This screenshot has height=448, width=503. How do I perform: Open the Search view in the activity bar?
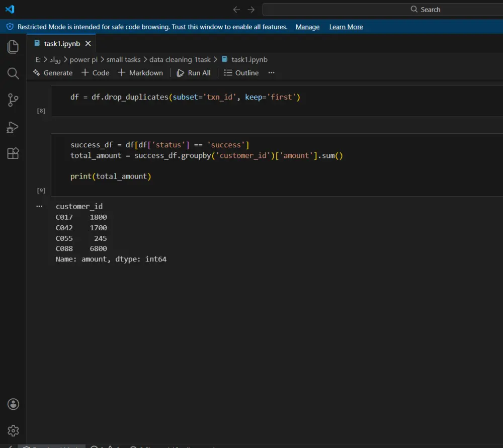pos(13,73)
